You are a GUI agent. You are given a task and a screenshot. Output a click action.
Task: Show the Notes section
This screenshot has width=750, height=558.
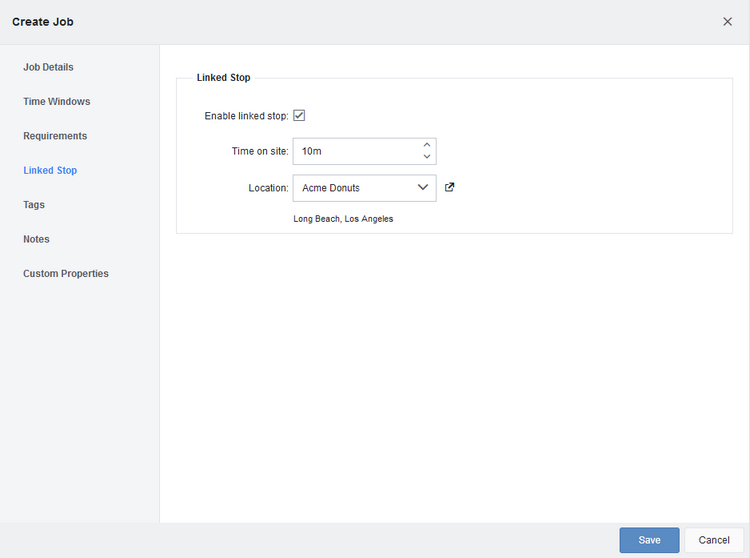click(x=36, y=239)
